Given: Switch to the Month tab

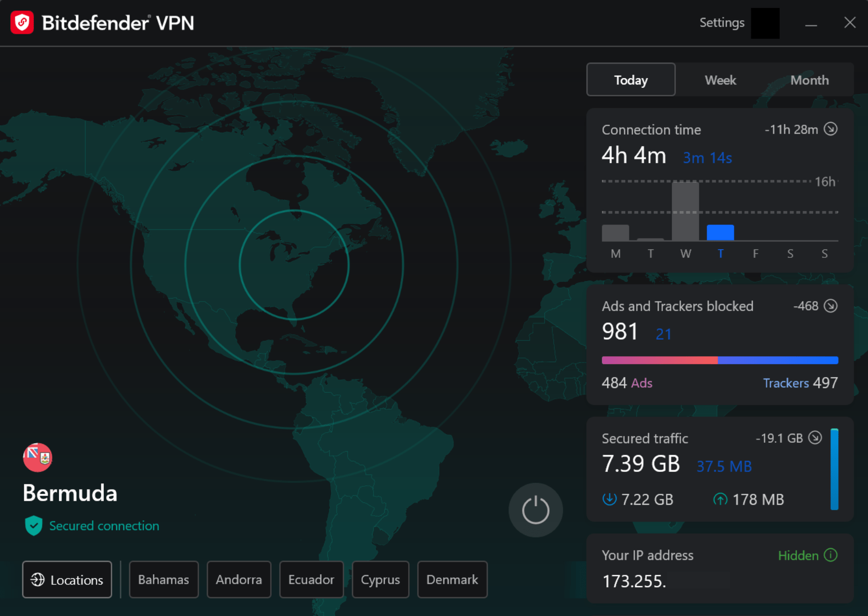Looking at the screenshot, I should pos(809,79).
